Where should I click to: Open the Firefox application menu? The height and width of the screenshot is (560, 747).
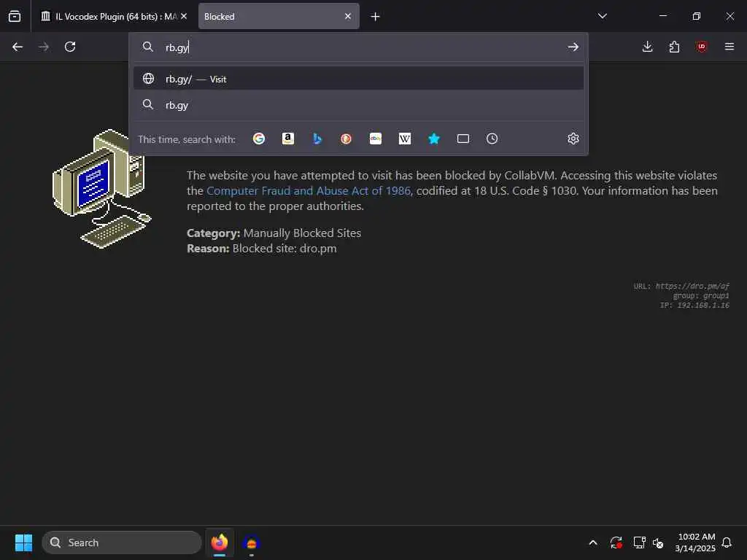729,47
